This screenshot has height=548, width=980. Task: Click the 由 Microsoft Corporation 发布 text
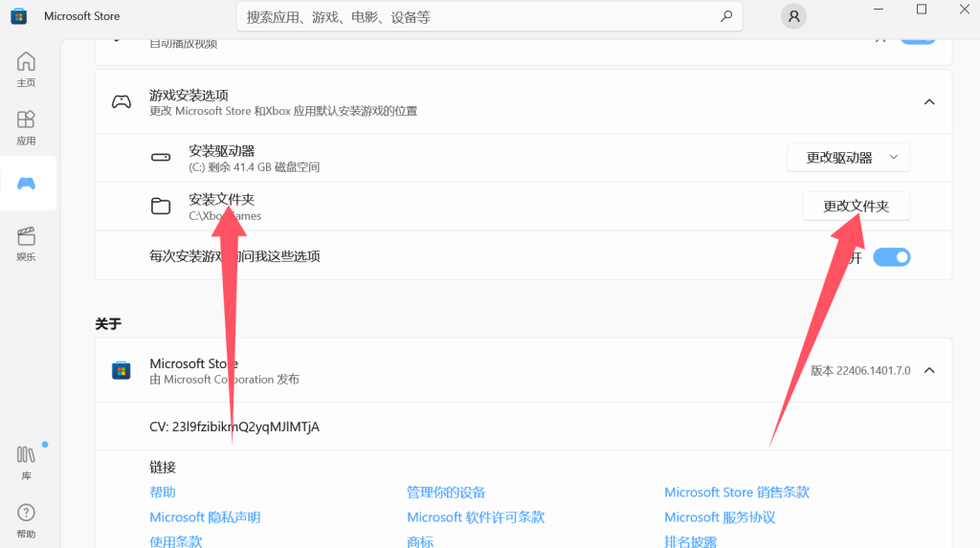click(x=224, y=380)
